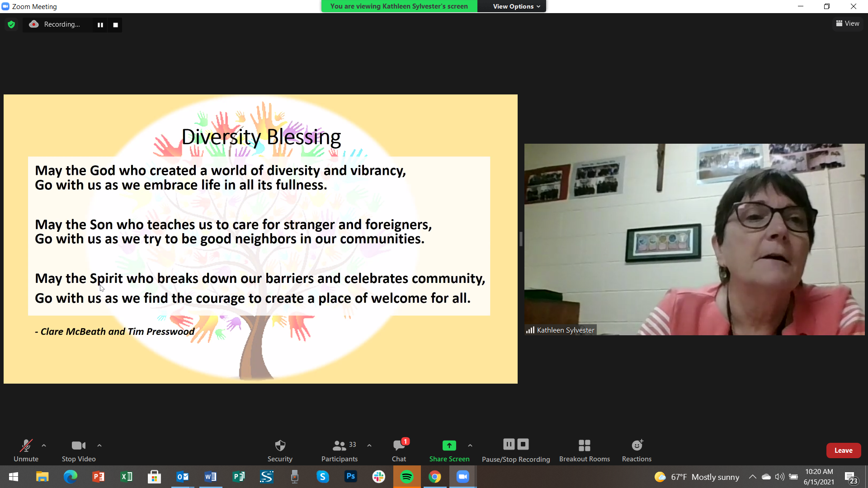Open the Reactions menu
Image resolution: width=868 pixels, height=488 pixels.
pyautogui.click(x=637, y=450)
